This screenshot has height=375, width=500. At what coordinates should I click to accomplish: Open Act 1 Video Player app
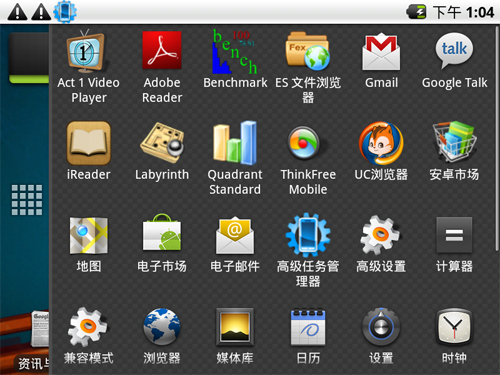pyautogui.click(x=88, y=67)
